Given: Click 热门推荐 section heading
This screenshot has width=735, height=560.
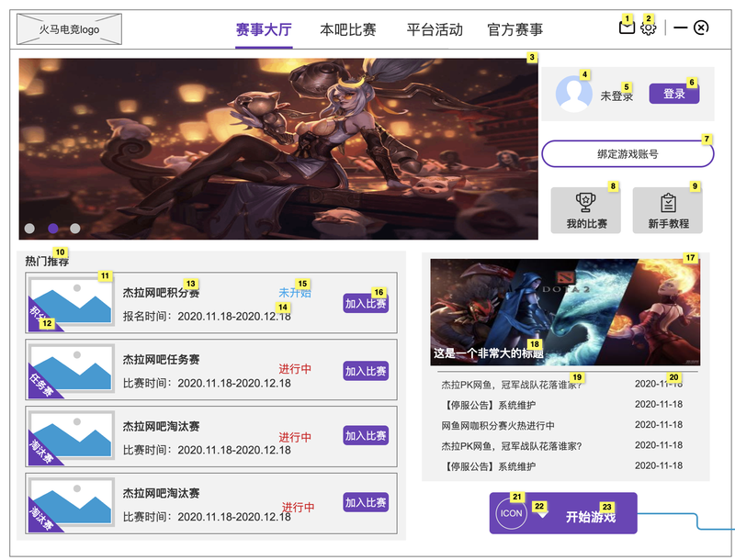Looking at the screenshot, I should click(x=47, y=262).
